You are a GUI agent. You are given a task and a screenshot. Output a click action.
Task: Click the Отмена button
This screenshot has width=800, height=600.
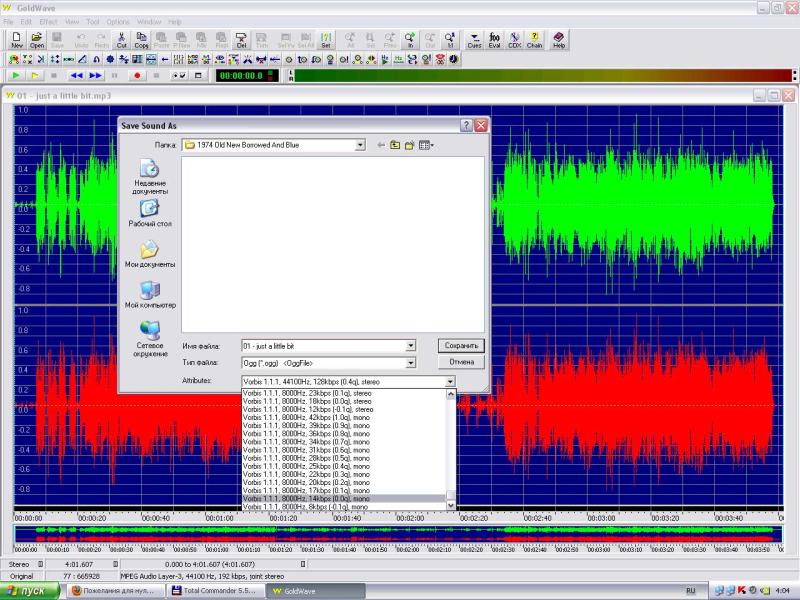pyautogui.click(x=461, y=362)
